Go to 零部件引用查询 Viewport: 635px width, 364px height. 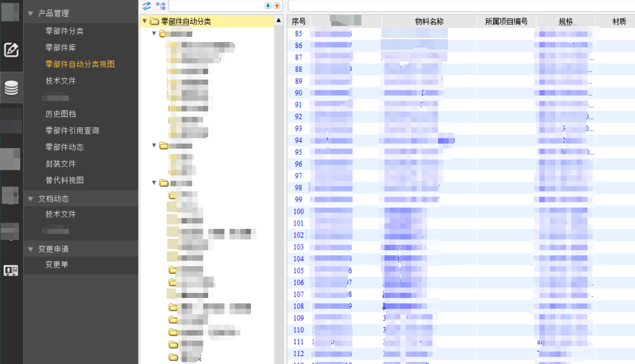pyautogui.click(x=72, y=130)
